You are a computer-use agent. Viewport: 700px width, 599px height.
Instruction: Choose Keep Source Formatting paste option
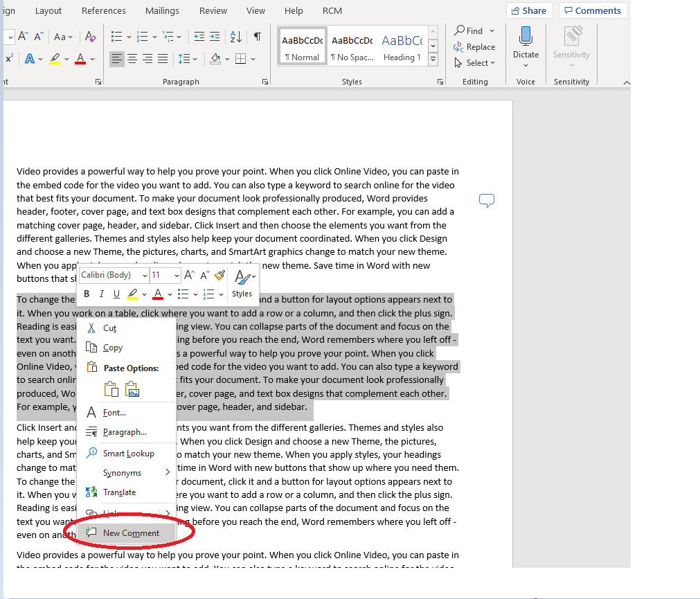click(111, 389)
